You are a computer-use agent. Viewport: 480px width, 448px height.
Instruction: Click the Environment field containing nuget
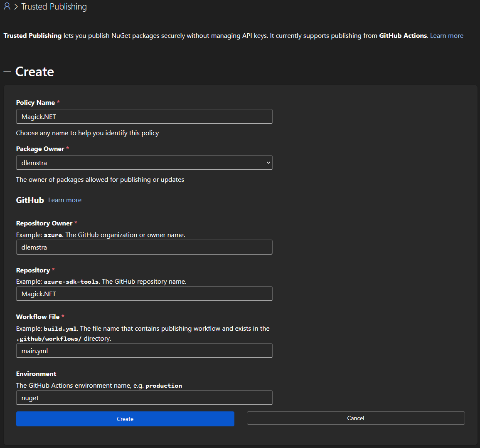pos(144,398)
